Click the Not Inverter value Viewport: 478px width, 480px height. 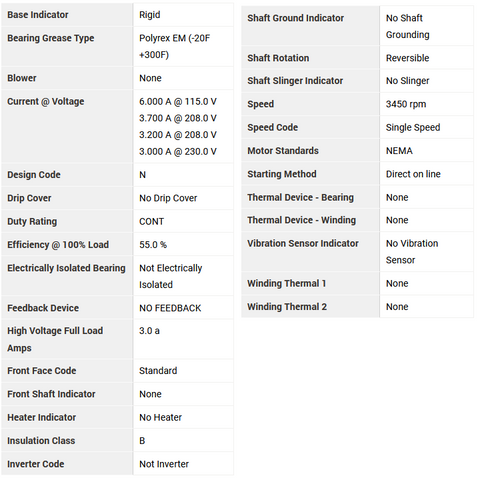pos(164,464)
